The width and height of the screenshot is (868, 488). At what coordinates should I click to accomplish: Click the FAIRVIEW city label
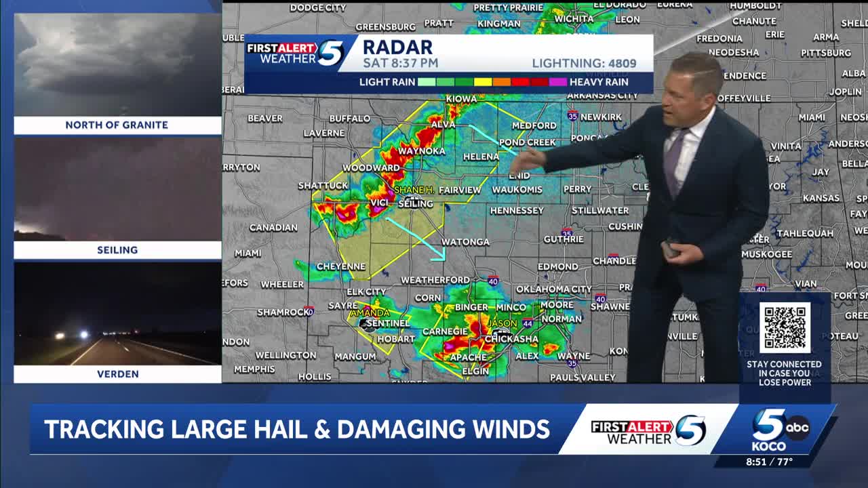460,190
